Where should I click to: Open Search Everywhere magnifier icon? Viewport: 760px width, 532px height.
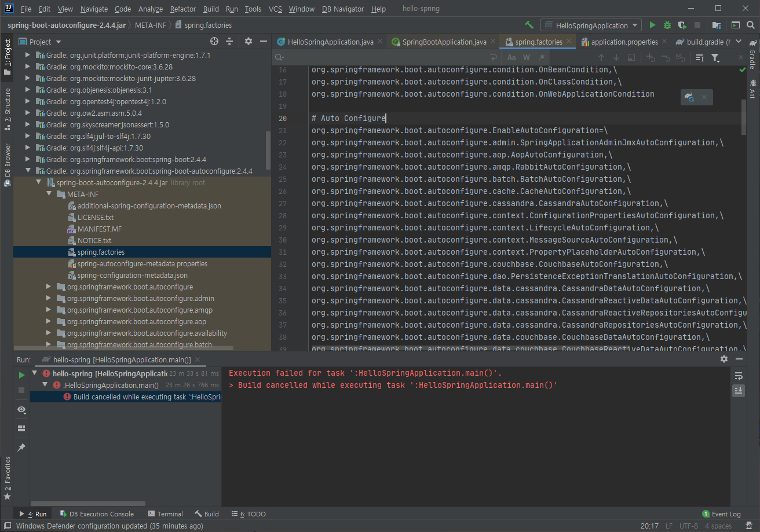click(x=750, y=25)
